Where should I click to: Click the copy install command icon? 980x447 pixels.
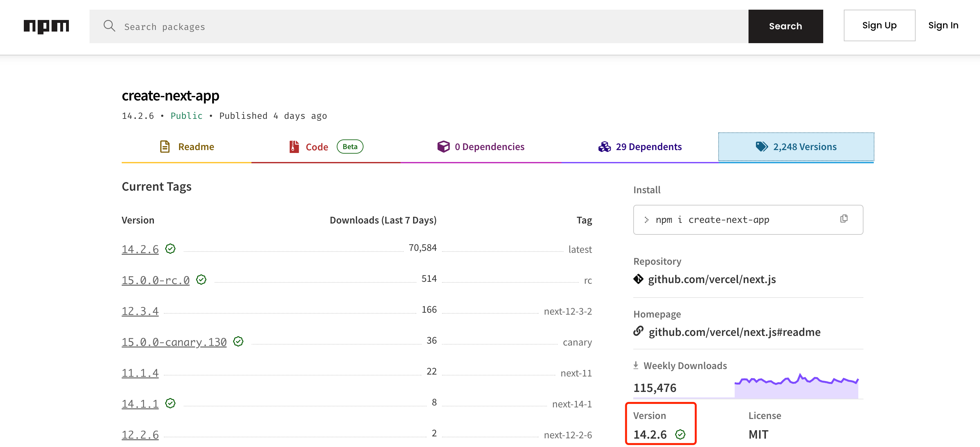click(x=844, y=219)
